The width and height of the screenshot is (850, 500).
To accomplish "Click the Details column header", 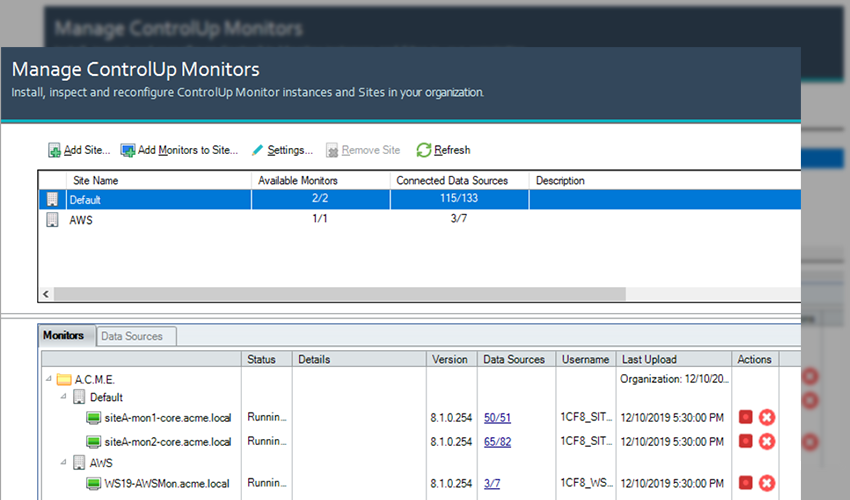I will [x=359, y=359].
